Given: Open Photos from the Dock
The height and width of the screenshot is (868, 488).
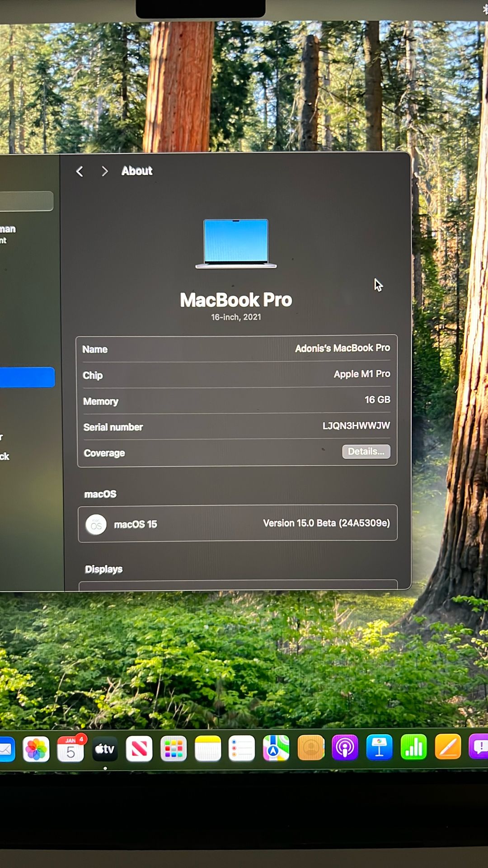Looking at the screenshot, I should click(x=36, y=749).
